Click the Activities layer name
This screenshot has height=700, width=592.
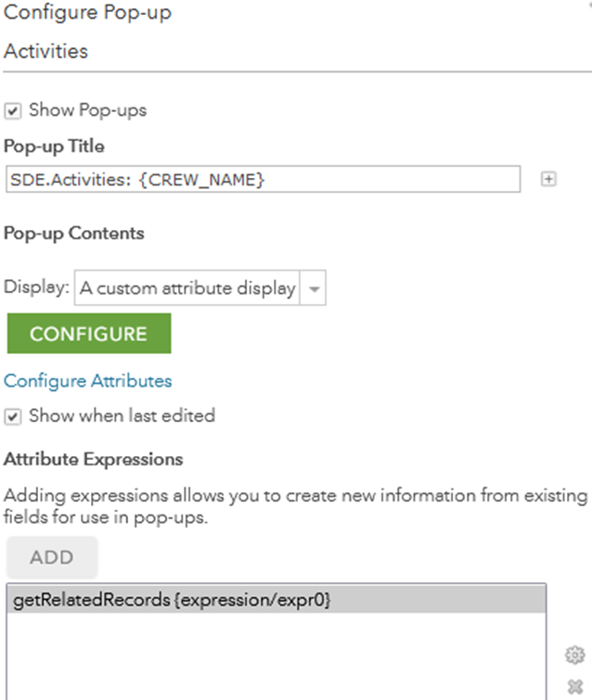(46, 51)
